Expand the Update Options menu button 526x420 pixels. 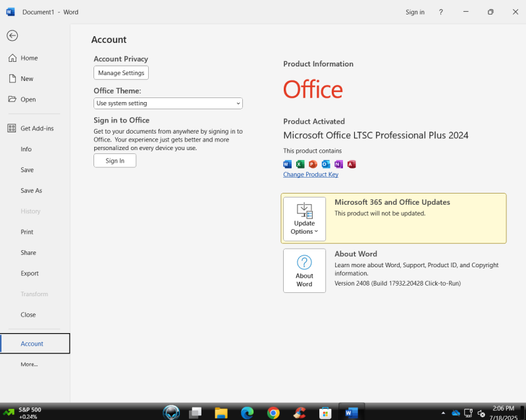304,219
